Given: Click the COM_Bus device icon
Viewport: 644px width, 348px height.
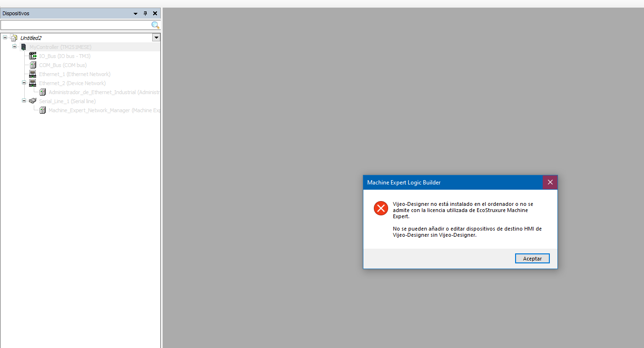Looking at the screenshot, I should [33, 65].
